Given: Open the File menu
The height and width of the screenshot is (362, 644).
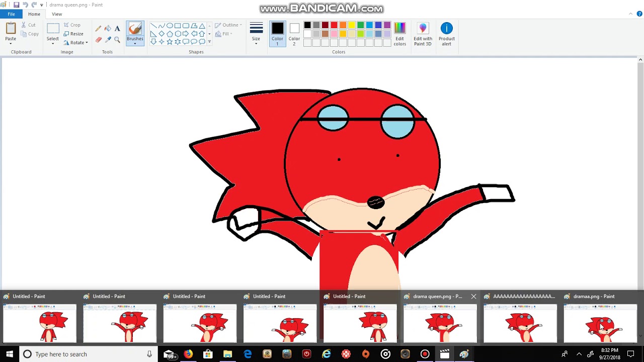Looking at the screenshot, I should [11, 14].
